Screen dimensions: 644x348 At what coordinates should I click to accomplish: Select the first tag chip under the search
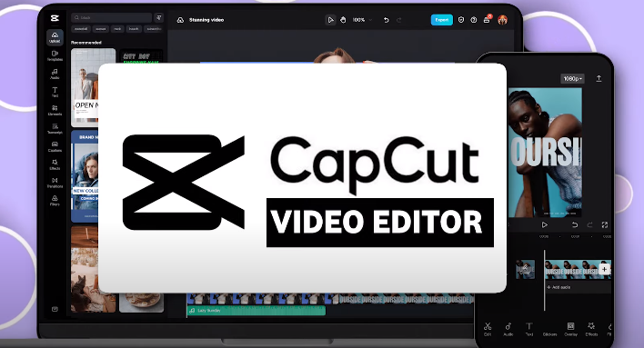(x=81, y=29)
